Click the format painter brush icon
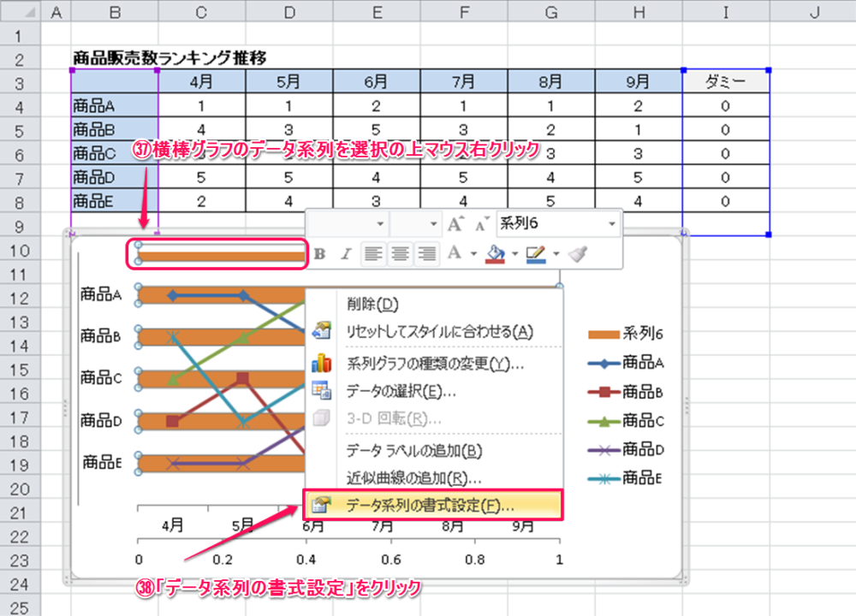 coord(578,253)
